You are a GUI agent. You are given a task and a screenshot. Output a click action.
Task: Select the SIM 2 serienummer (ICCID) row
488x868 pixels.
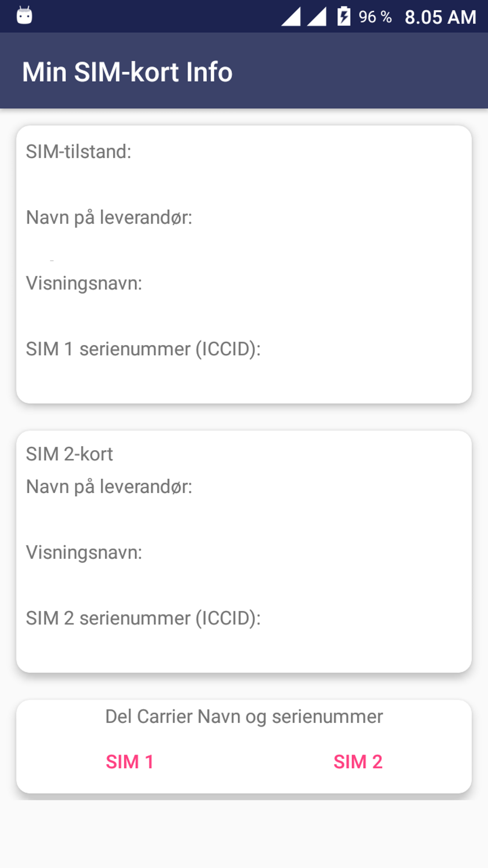[143, 618]
